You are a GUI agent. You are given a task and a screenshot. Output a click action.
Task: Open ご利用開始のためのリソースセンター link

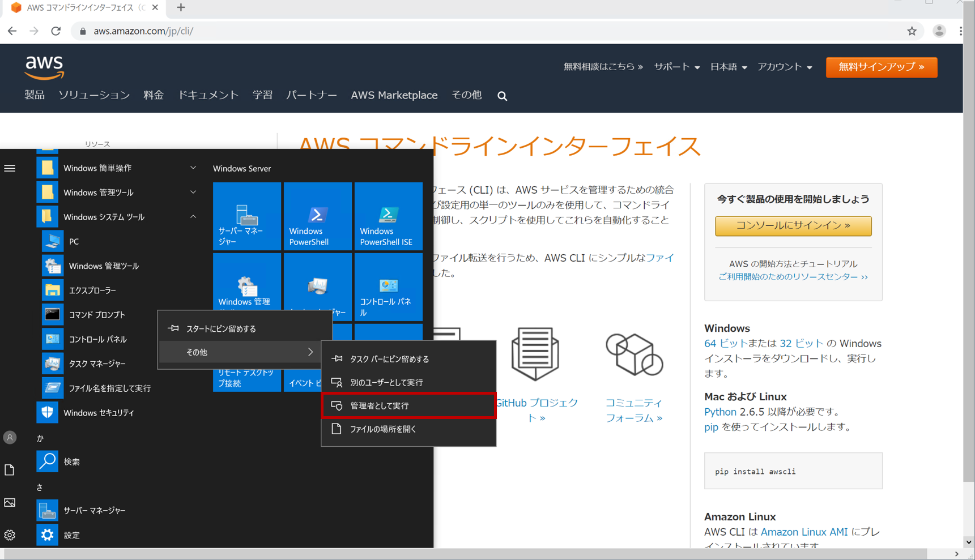[793, 277]
